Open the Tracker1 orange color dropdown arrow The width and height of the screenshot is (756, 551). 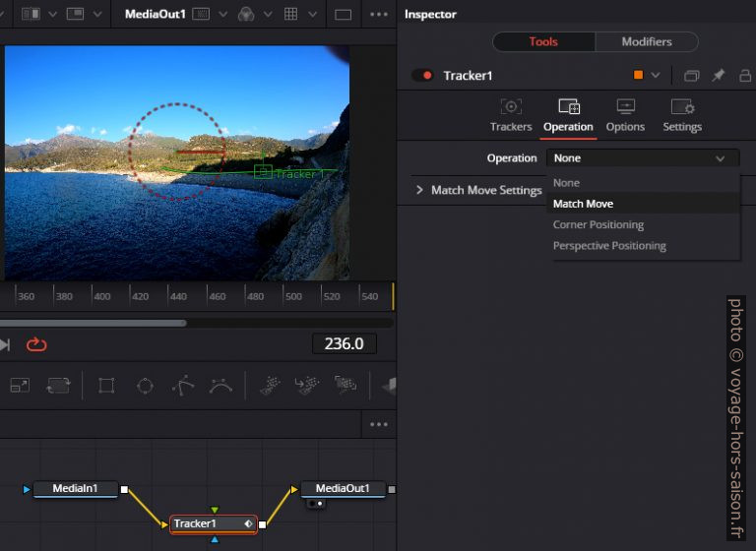[656, 76]
